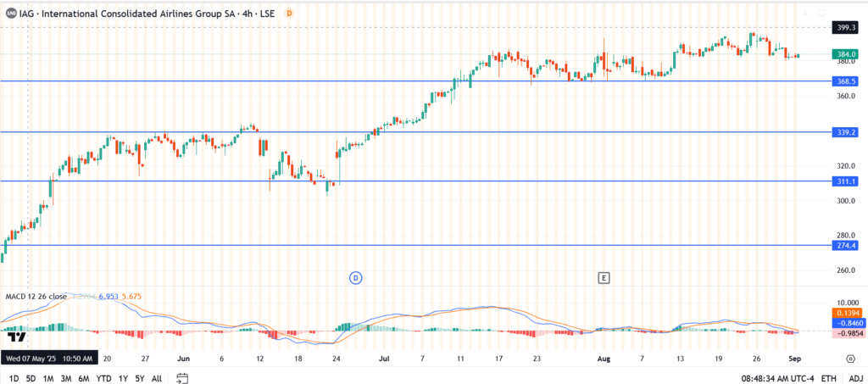Click the earnings E marker
This screenshot has width=868, height=384.
coord(604,277)
